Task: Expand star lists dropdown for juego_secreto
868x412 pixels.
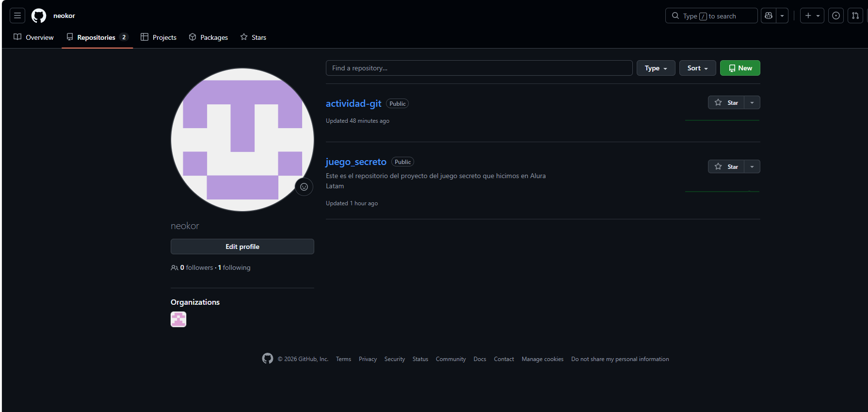Action: tap(752, 166)
